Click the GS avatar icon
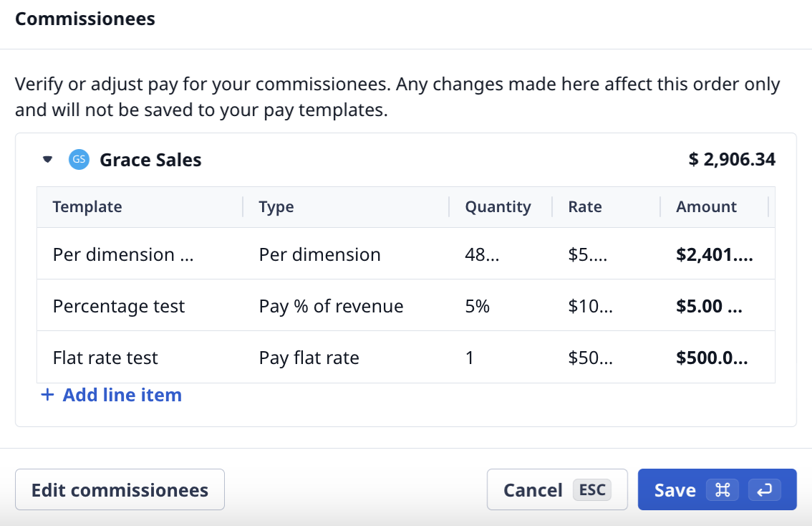The height and width of the screenshot is (526, 812). click(79, 160)
